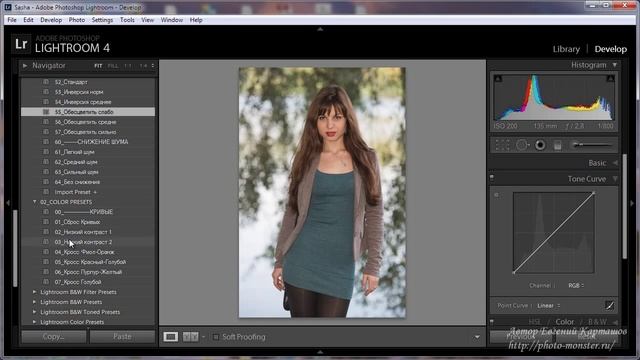Viewport: 640px width, 360px height.
Task: Select the Adjustment Brush tool
Action: click(x=593, y=145)
